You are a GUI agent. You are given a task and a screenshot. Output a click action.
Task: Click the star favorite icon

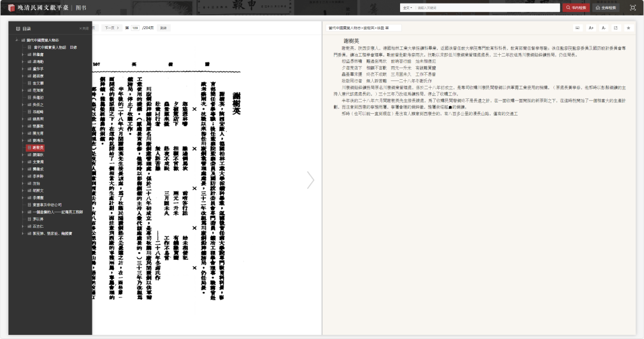(628, 28)
